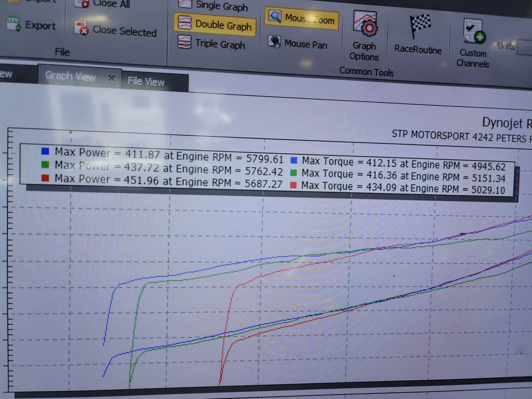The height and width of the screenshot is (399, 532).
Task: Click the Double Graph layout icon
Action: (x=185, y=22)
